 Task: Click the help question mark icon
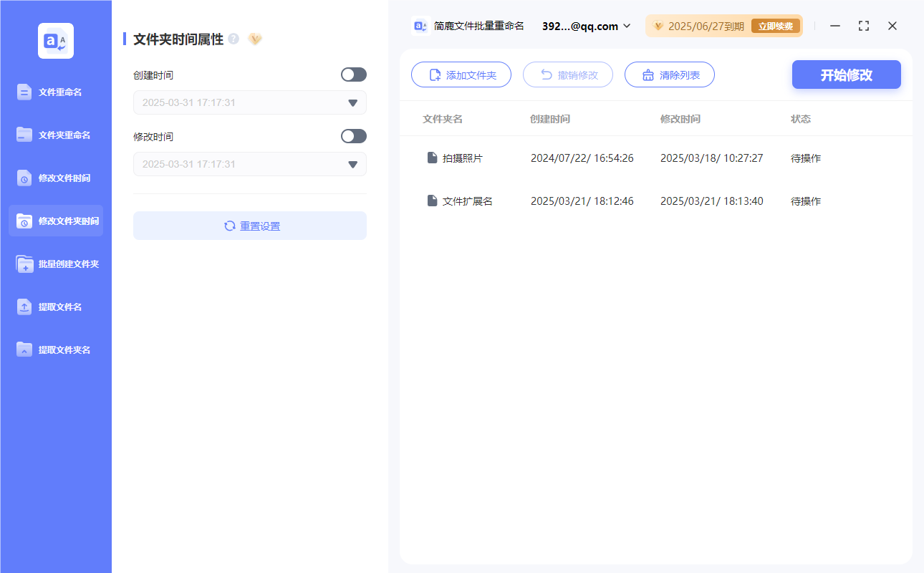234,39
